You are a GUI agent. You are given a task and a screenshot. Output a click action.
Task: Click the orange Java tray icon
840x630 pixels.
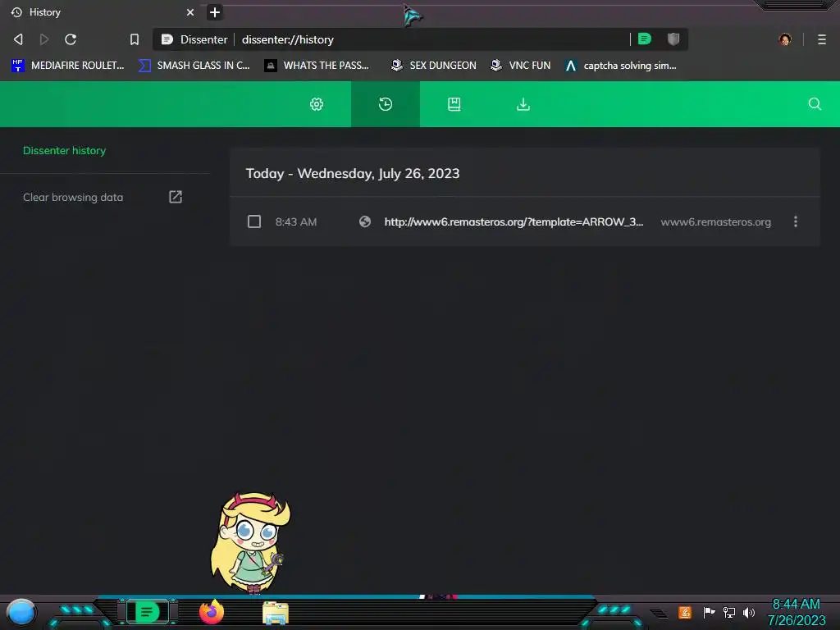[x=685, y=612]
